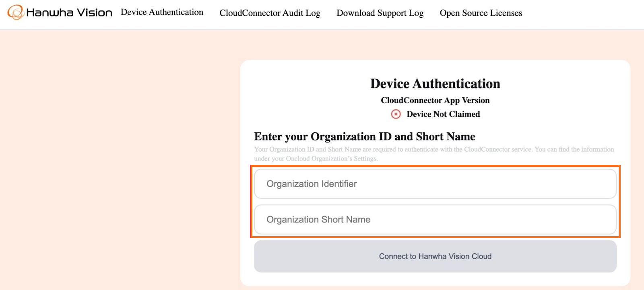Click the Device Not Claimed status icon

click(396, 114)
